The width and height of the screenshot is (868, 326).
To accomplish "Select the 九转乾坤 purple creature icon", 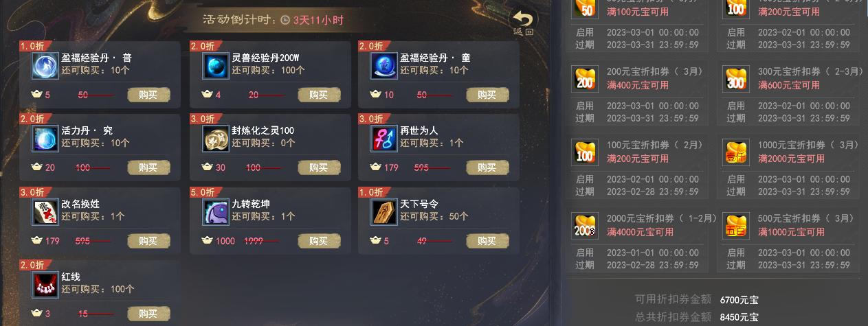I will click(215, 212).
